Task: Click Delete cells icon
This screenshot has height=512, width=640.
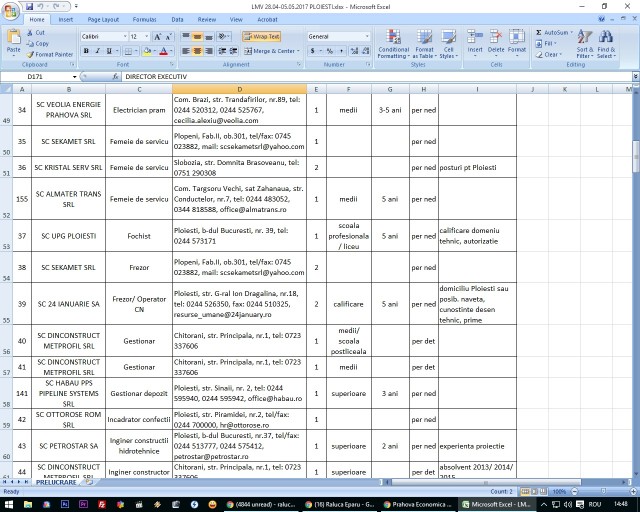Action: point(496,37)
